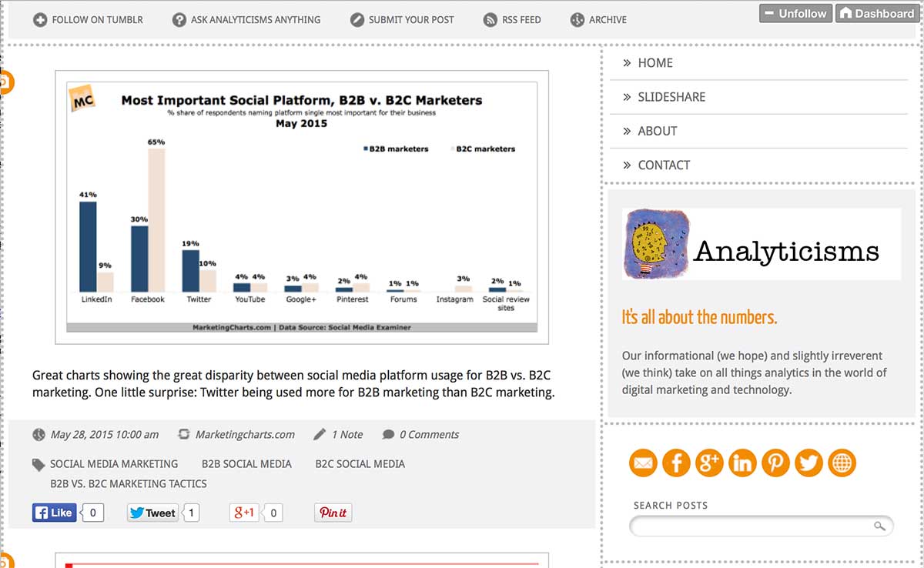Click the search magnifier icon
The width and height of the screenshot is (924, 568).
[879, 526]
